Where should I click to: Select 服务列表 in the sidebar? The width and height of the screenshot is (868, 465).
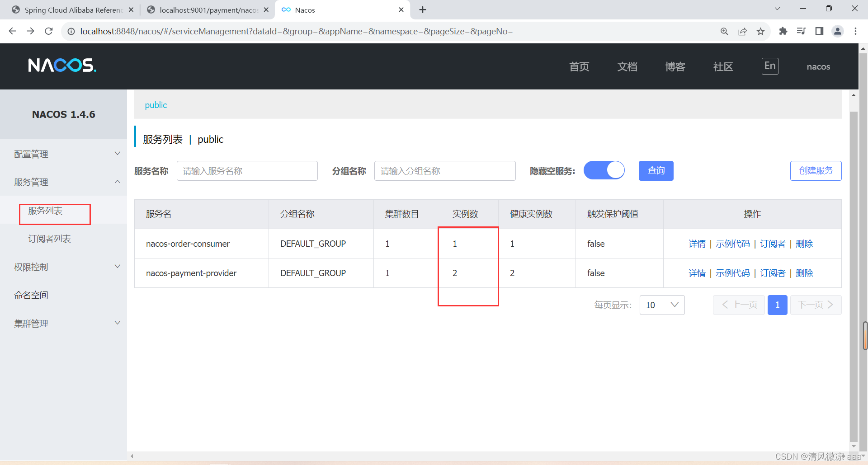tap(45, 211)
